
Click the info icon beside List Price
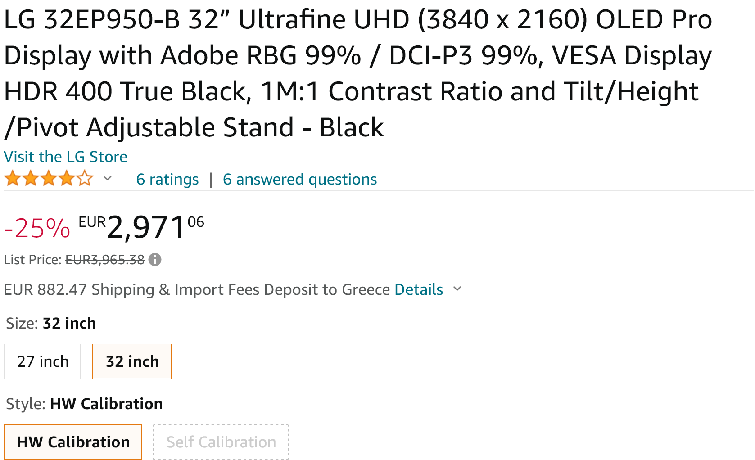(x=155, y=260)
